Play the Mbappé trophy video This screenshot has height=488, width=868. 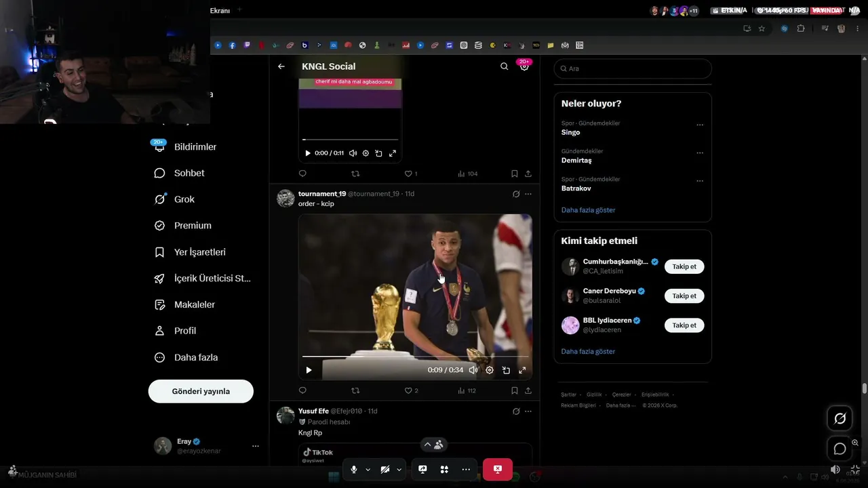309,370
